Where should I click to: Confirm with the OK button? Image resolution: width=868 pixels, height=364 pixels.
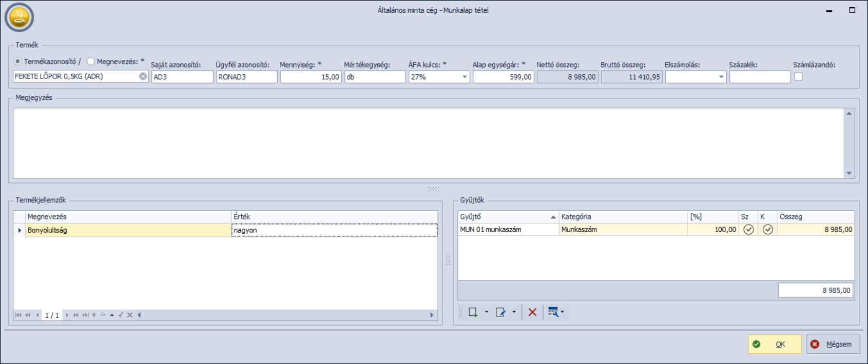775,345
